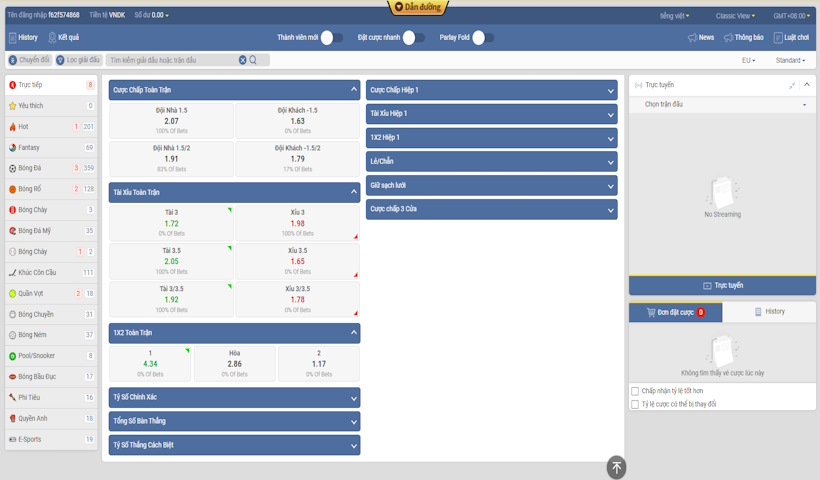Select Fantasy sport icon
The image size is (820, 480).
tap(13, 147)
